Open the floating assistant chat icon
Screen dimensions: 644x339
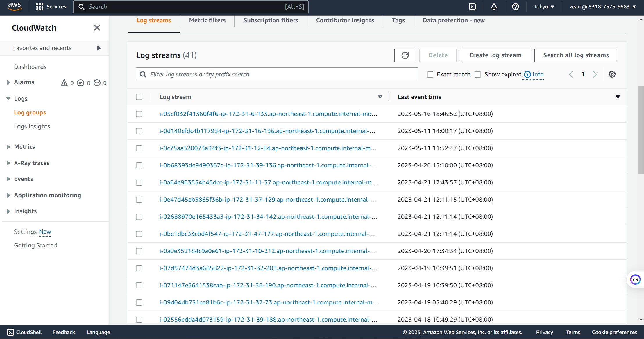point(635,279)
